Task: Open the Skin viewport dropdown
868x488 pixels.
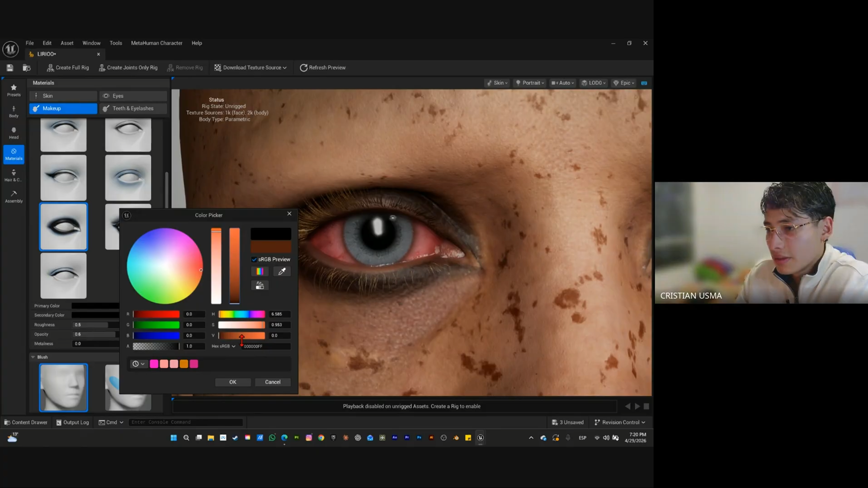Action: pyautogui.click(x=497, y=83)
